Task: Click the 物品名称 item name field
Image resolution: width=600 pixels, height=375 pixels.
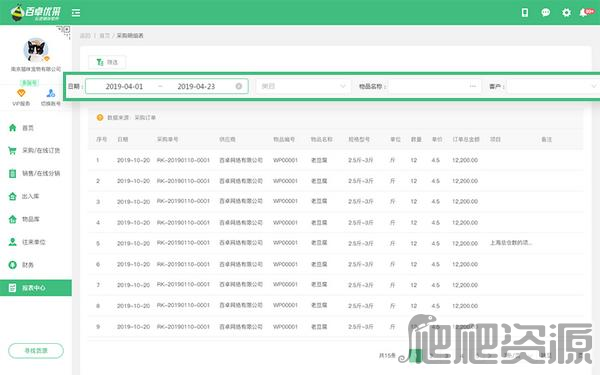Action: (435, 86)
